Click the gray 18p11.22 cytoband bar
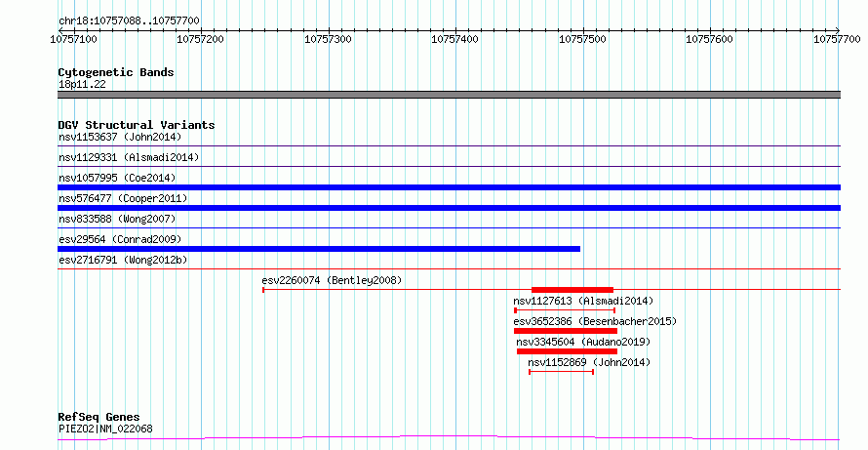Viewport: 868px width, 450px height. 449,95
